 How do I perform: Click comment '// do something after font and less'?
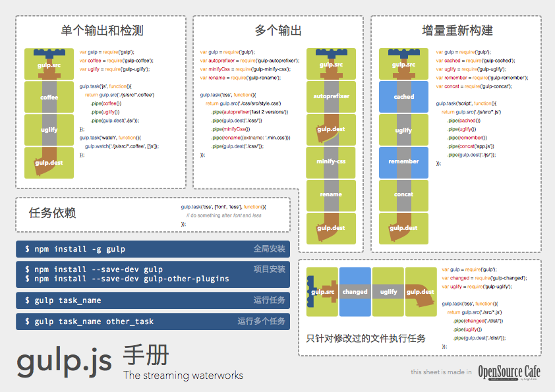click(x=223, y=215)
